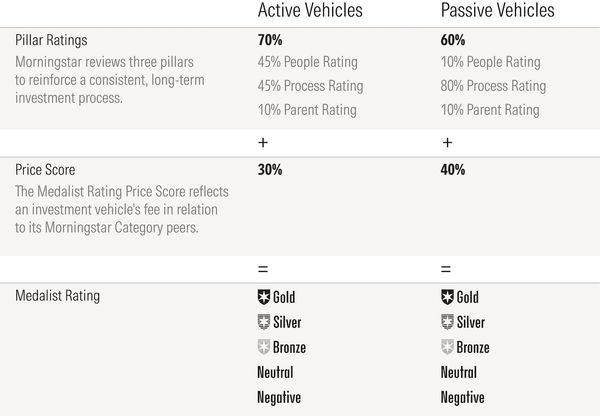The image size is (600, 416).
Task: Click the Gold medal icon under Passive Vehicles
Action: click(x=448, y=297)
